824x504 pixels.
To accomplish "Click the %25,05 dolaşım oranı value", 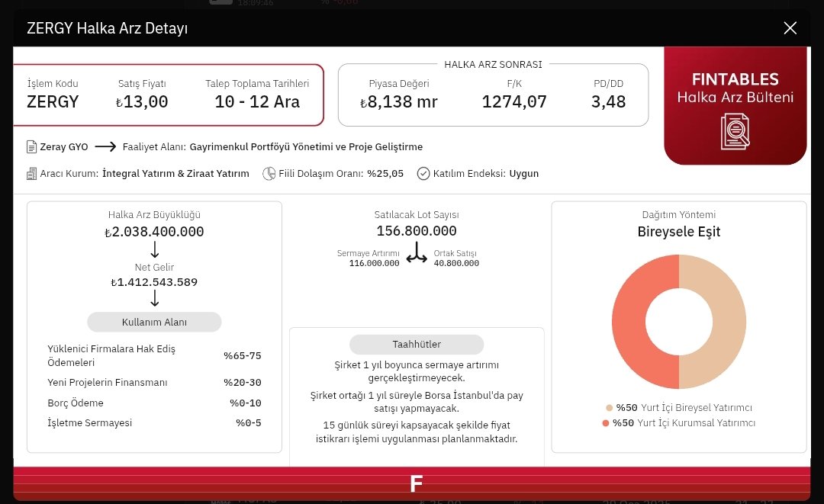I will click(385, 174).
